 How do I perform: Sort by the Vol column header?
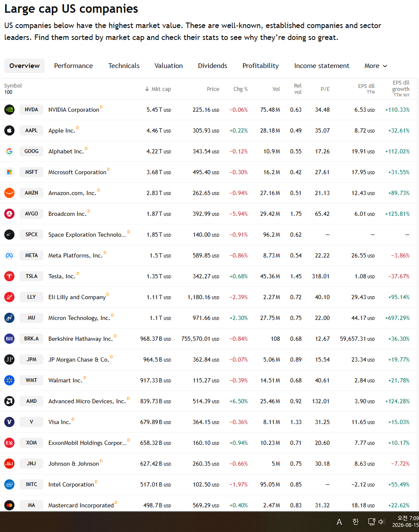(276, 89)
